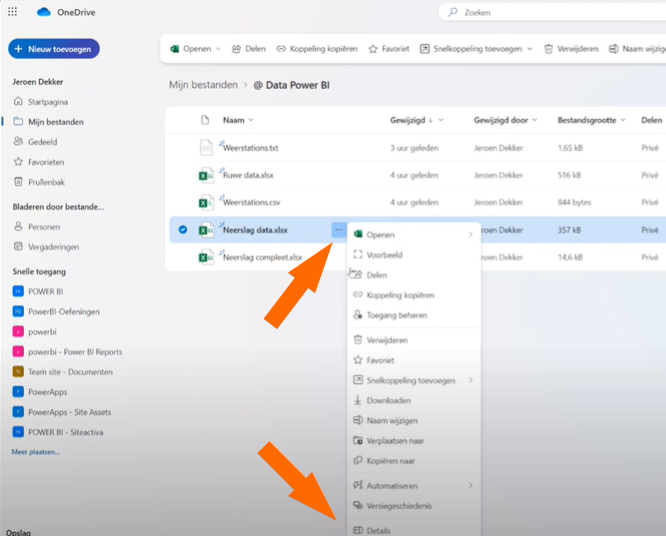Click the Meer plaatsen link
Image resolution: width=666 pixels, height=536 pixels.
coord(35,452)
